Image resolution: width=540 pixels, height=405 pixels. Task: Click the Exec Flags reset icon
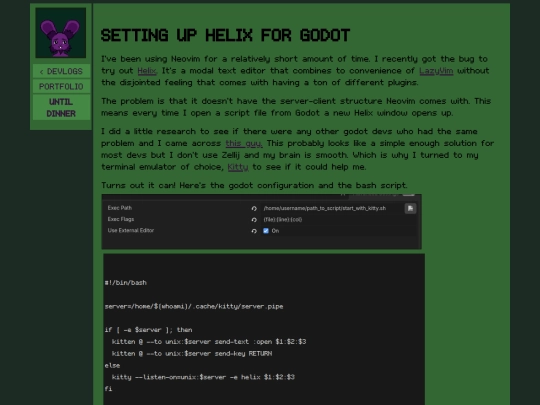(254, 220)
